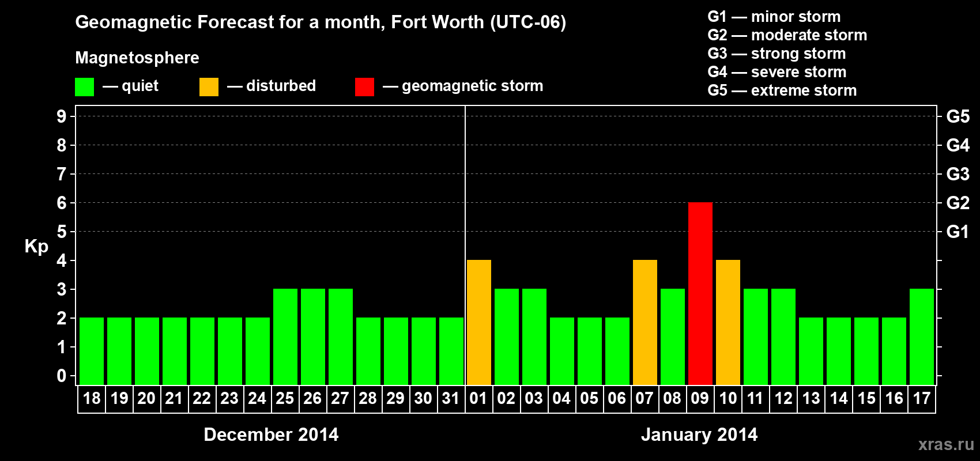The image size is (980, 461).
Task: Click date label 01 on the axis
Action: point(478,399)
